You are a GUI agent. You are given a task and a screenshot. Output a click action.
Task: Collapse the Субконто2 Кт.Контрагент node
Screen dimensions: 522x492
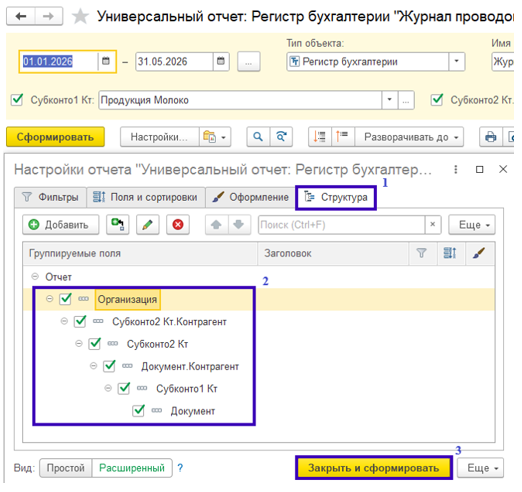pyautogui.click(x=64, y=321)
